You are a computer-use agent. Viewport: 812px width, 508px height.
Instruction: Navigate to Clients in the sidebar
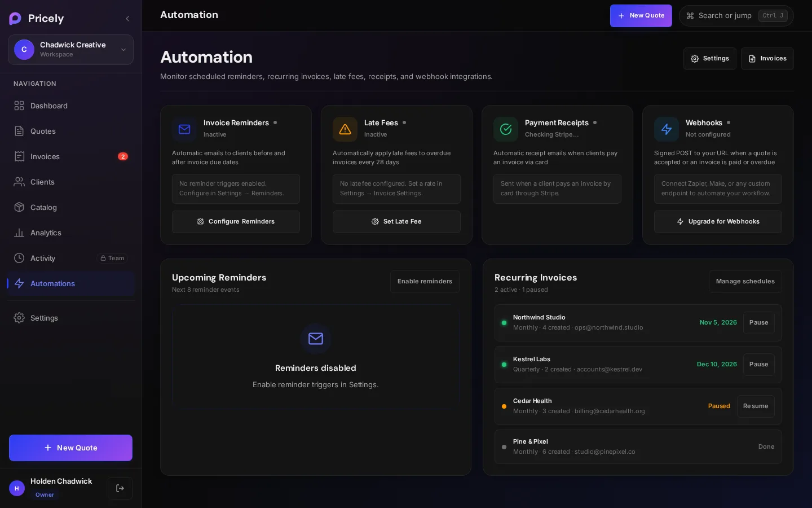[x=70, y=182]
